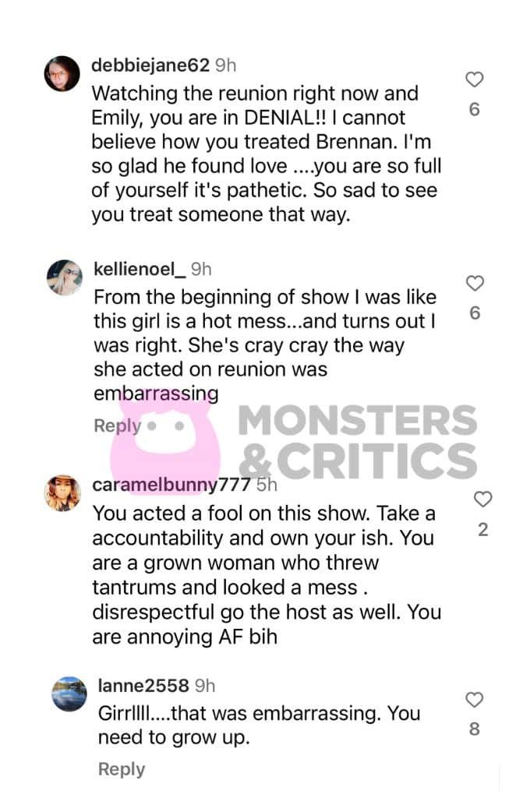View the 6 likes count on debbiejane62's comment
The height and width of the screenshot is (812, 530).
tap(475, 109)
